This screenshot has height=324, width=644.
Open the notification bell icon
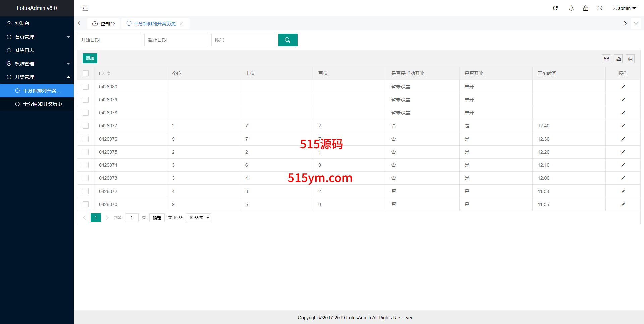tap(571, 8)
